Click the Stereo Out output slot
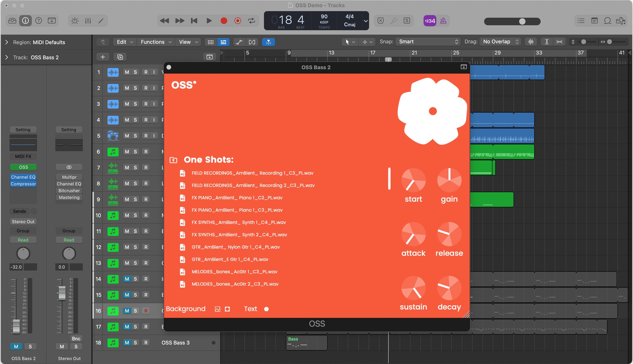Image resolution: width=633 pixels, height=364 pixels. coord(23,222)
